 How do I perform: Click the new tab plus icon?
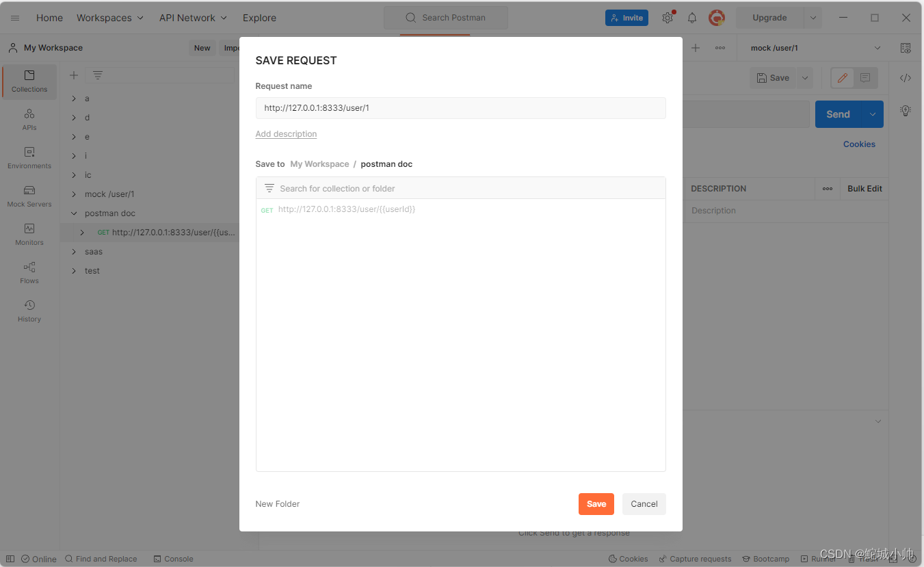[x=696, y=48]
